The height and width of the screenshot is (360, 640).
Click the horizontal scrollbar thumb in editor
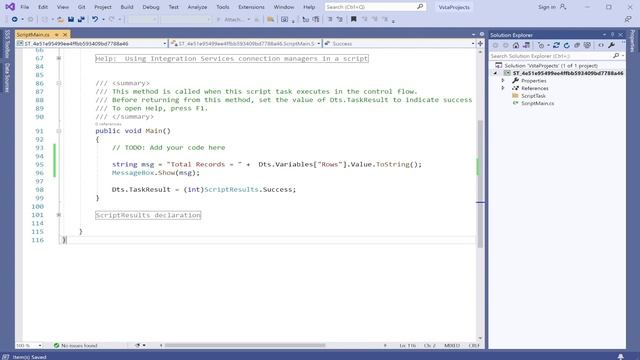click(245, 345)
